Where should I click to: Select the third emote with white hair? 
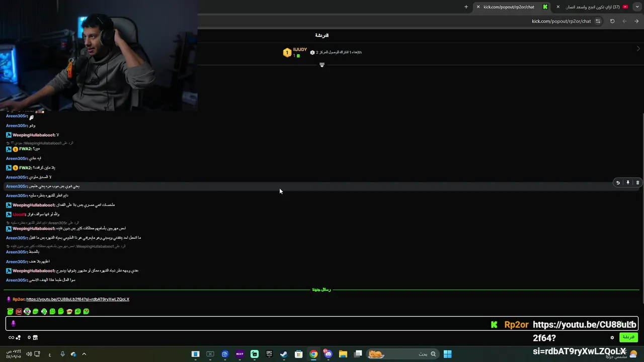pos(27,312)
